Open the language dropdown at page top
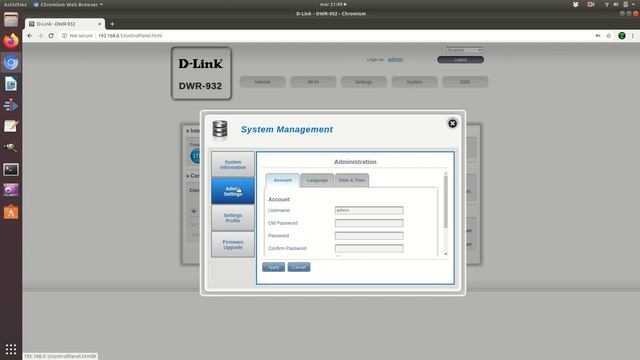640x360 pixels. click(x=464, y=50)
